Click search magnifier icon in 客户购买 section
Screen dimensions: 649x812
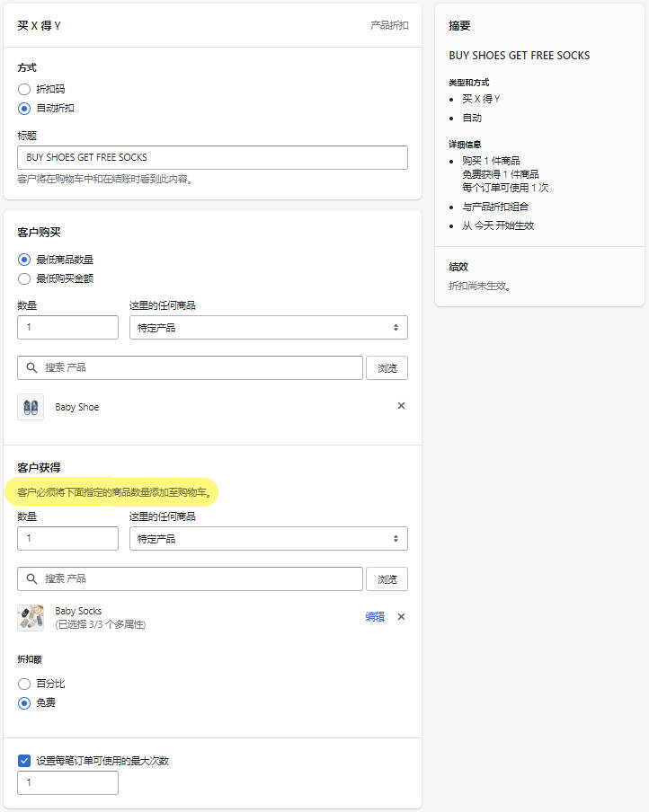click(31, 367)
